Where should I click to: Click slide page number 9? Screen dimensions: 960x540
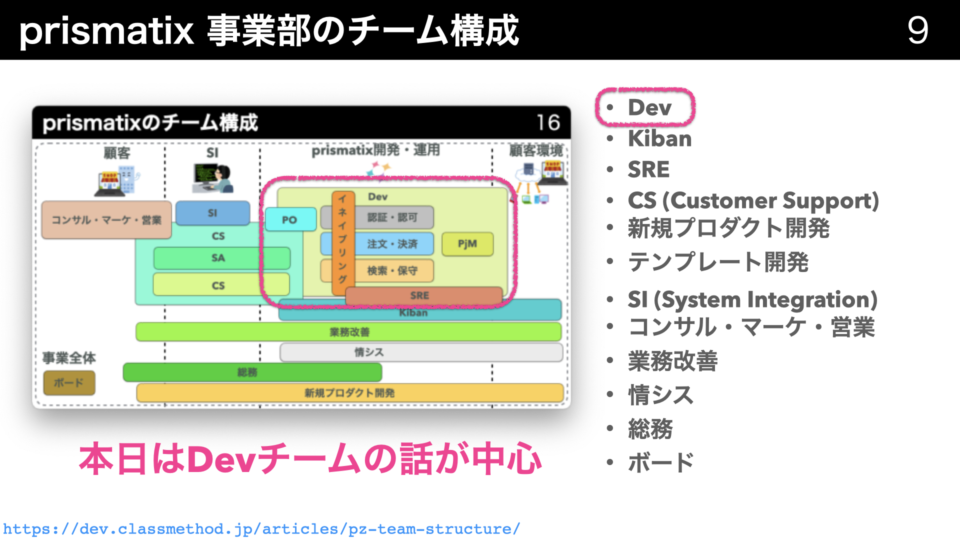tap(917, 30)
